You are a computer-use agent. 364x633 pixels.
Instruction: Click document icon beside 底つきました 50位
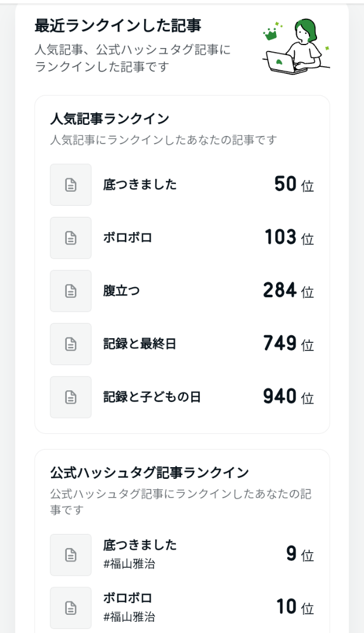70,185
